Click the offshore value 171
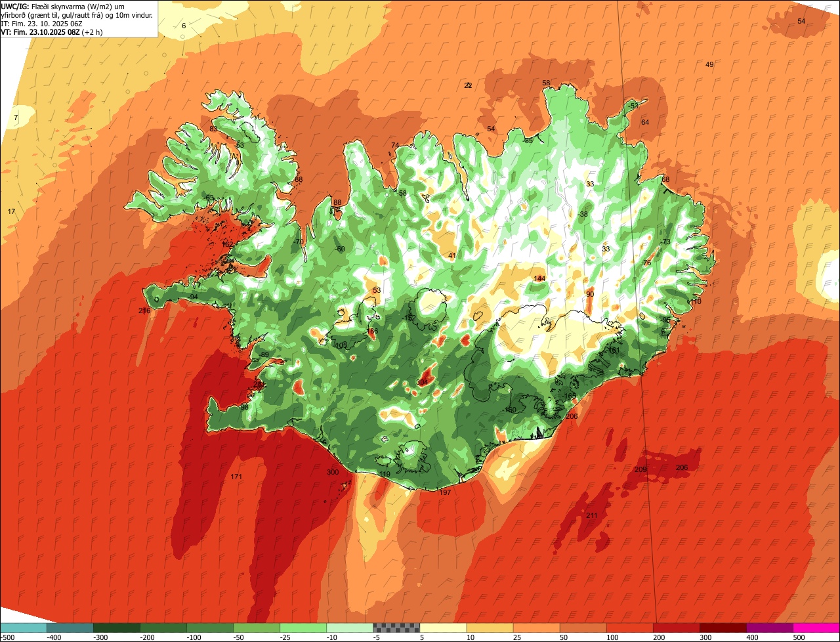 click(237, 476)
